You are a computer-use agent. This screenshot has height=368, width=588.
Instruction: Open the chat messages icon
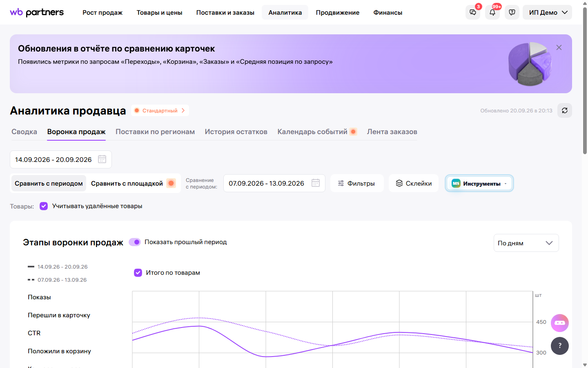click(x=473, y=12)
